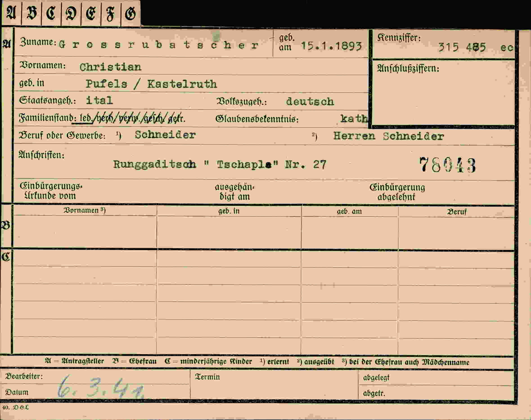Click the section C marker for Kinder
Image resolution: width=531 pixels, height=420 pixels.
tap(6, 257)
